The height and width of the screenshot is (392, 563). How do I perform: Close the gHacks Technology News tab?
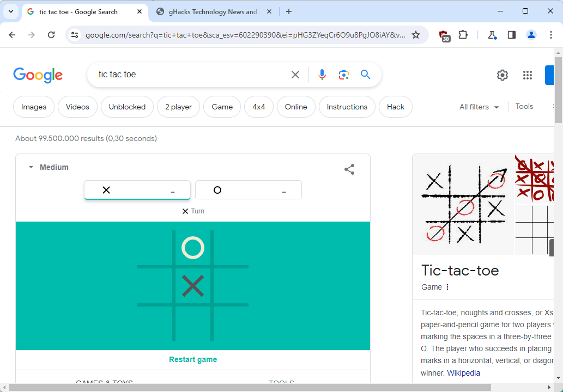point(269,11)
